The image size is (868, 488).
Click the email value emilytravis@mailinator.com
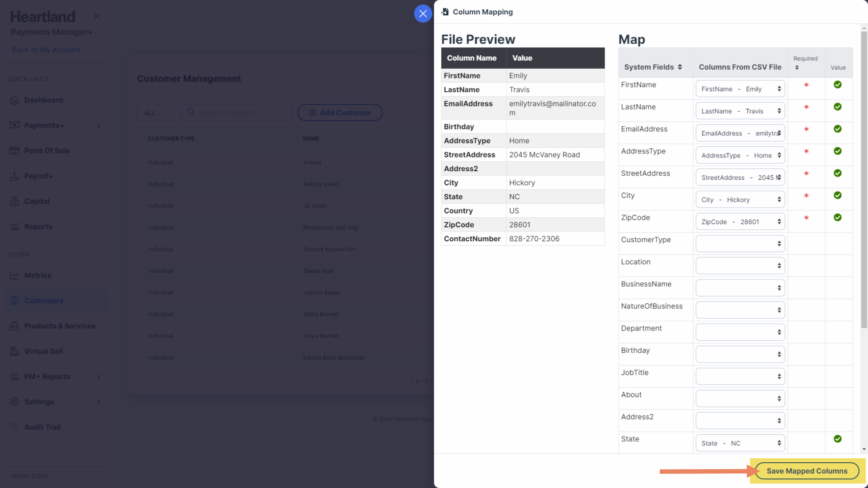click(552, 108)
